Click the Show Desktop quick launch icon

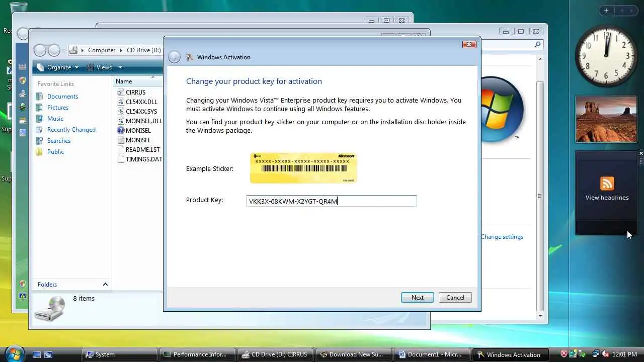pyautogui.click(x=37, y=354)
